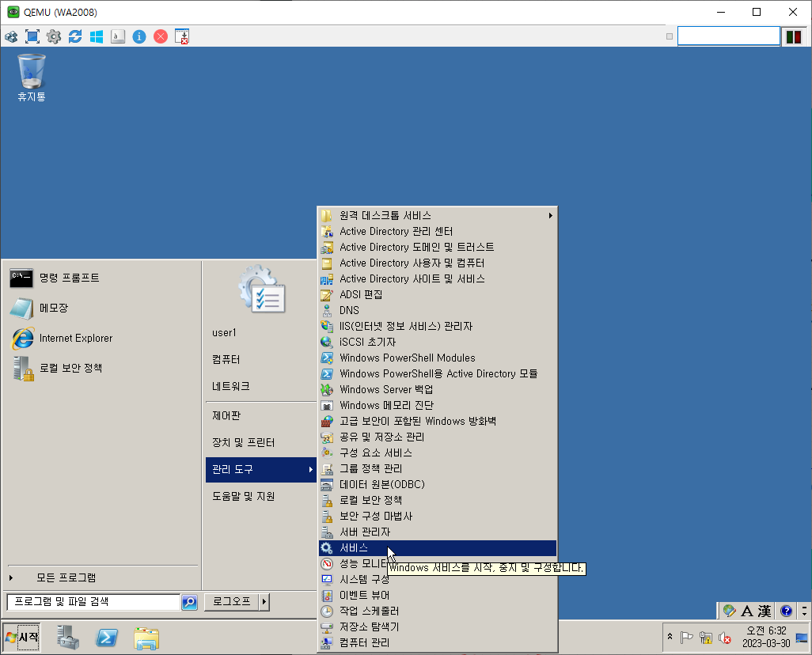Screen dimensions: 812x655
Task: Open the 시스템 구성 monitor icon
Action: coord(327,579)
